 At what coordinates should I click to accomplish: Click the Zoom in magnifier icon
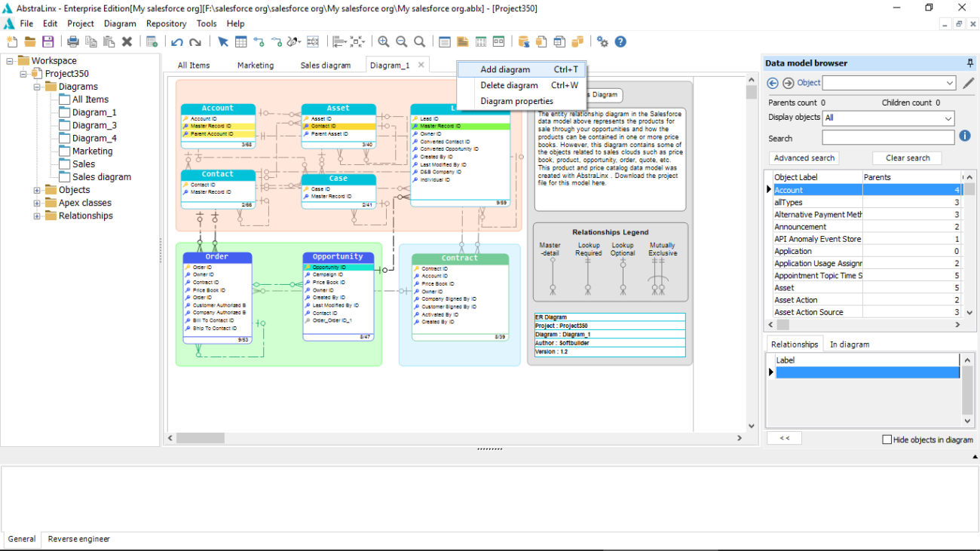(x=384, y=41)
